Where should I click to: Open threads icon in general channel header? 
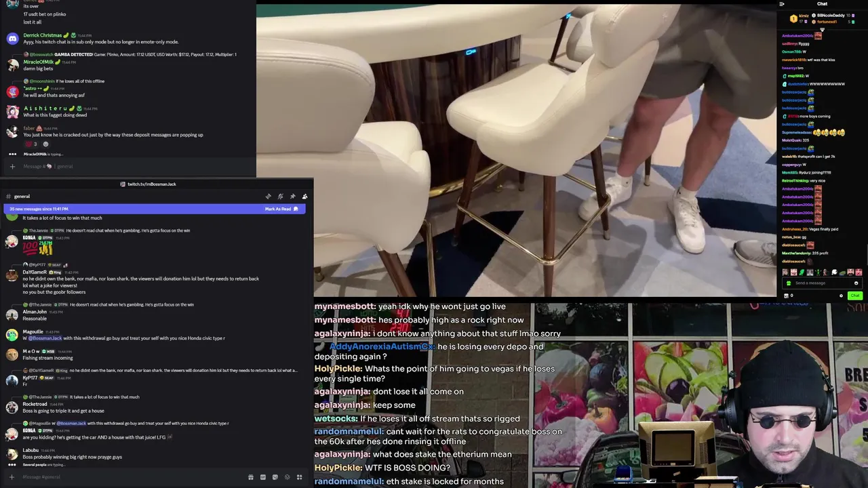point(269,197)
